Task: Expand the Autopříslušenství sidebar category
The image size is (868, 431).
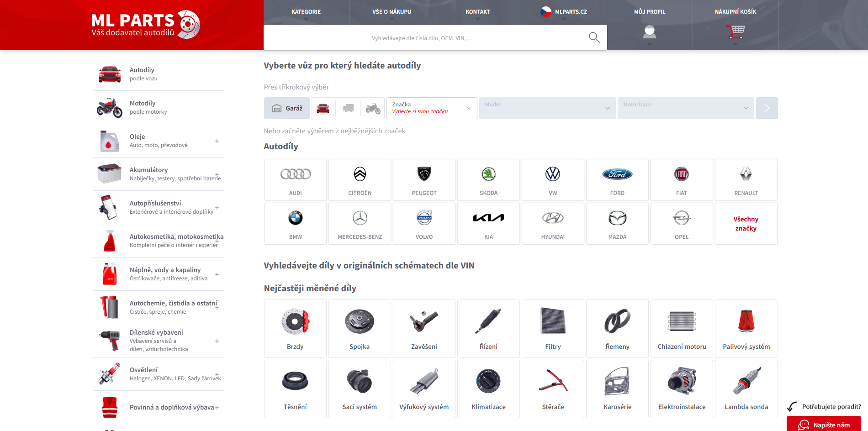Action: 217,208
